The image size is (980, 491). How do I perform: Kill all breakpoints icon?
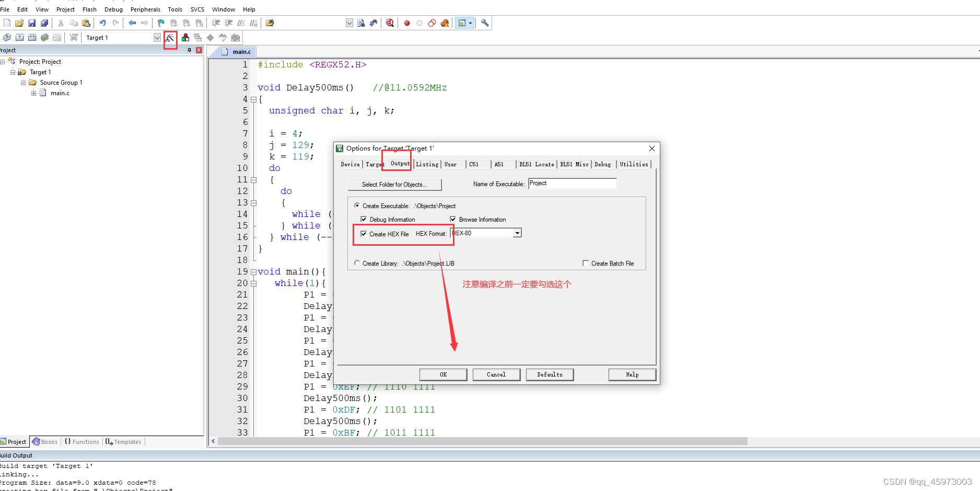click(445, 23)
